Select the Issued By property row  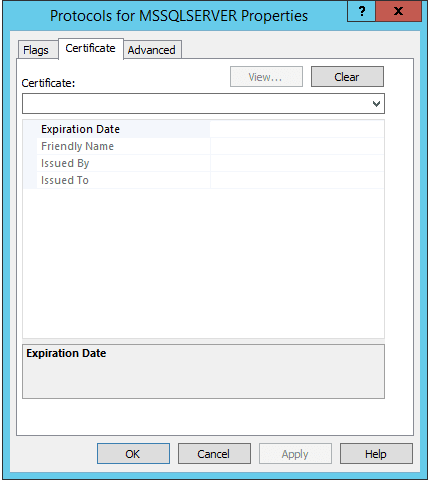[203, 163]
